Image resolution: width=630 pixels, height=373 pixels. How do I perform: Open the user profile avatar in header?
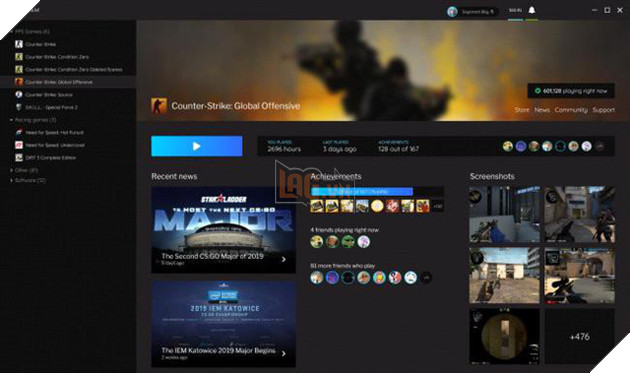452,12
